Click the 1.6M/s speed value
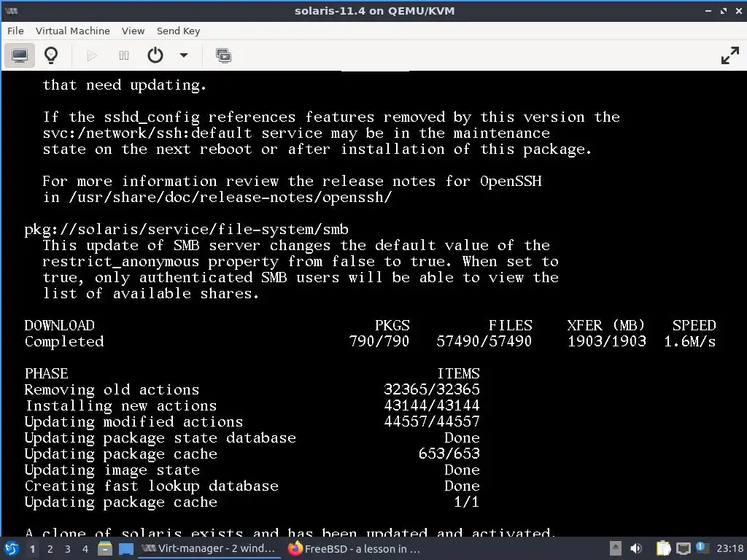The width and height of the screenshot is (747, 560). pyautogui.click(x=690, y=341)
